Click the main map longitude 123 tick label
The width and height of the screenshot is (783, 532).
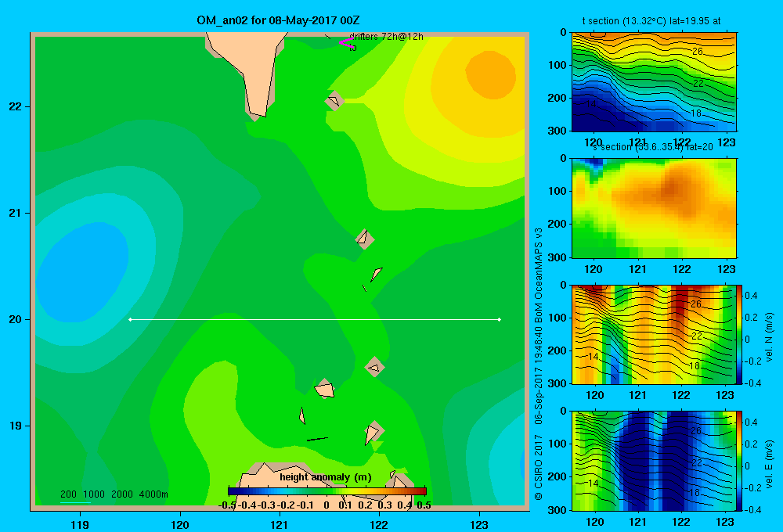(x=479, y=524)
